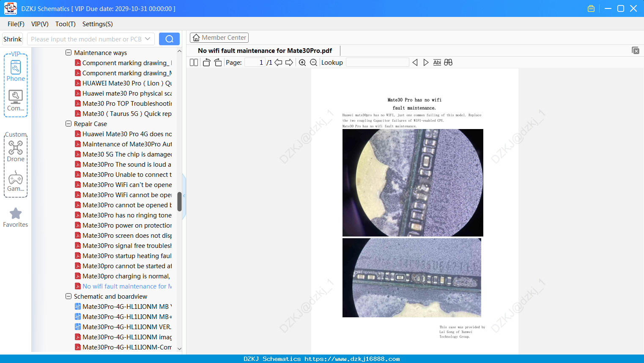Open the Settings(S) menu

(98, 24)
